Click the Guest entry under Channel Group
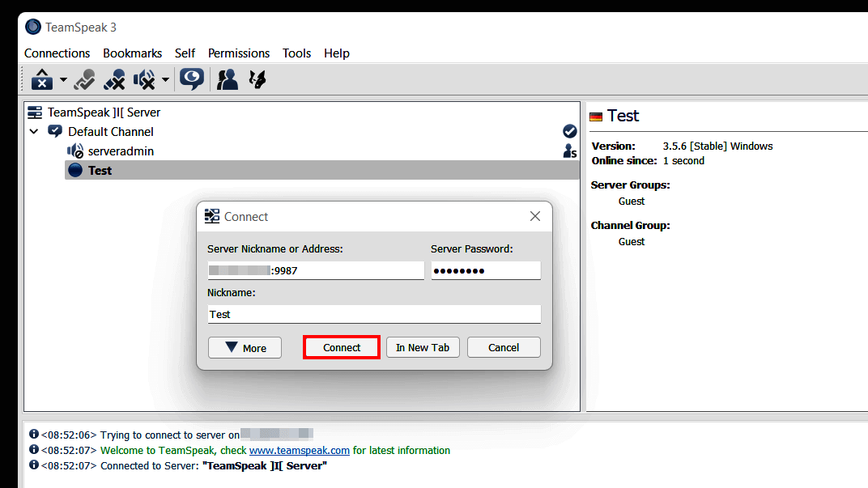The height and width of the screenshot is (488, 868). (x=632, y=242)
